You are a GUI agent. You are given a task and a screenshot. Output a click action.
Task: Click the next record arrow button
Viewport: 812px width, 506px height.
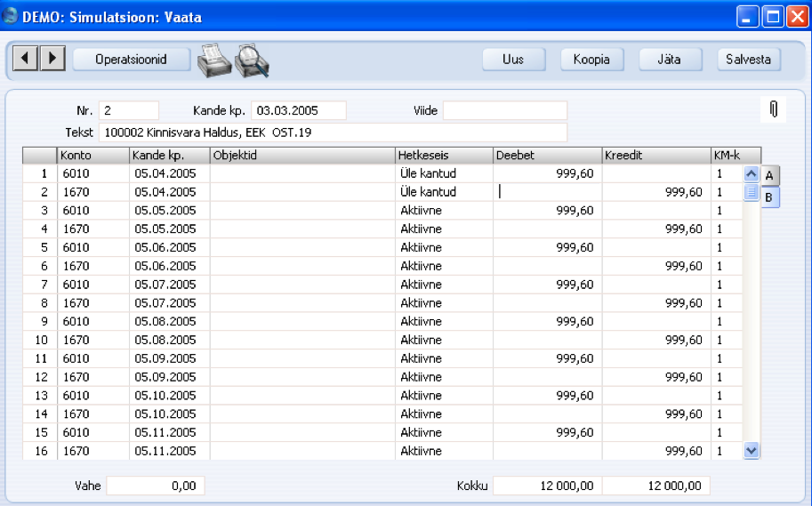coord(52,59)
